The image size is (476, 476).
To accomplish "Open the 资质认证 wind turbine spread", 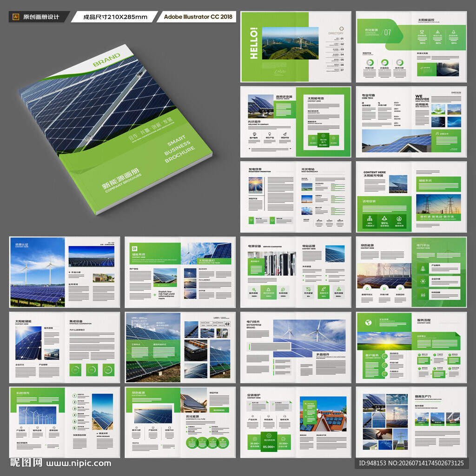I will click(x=65, y=272).
